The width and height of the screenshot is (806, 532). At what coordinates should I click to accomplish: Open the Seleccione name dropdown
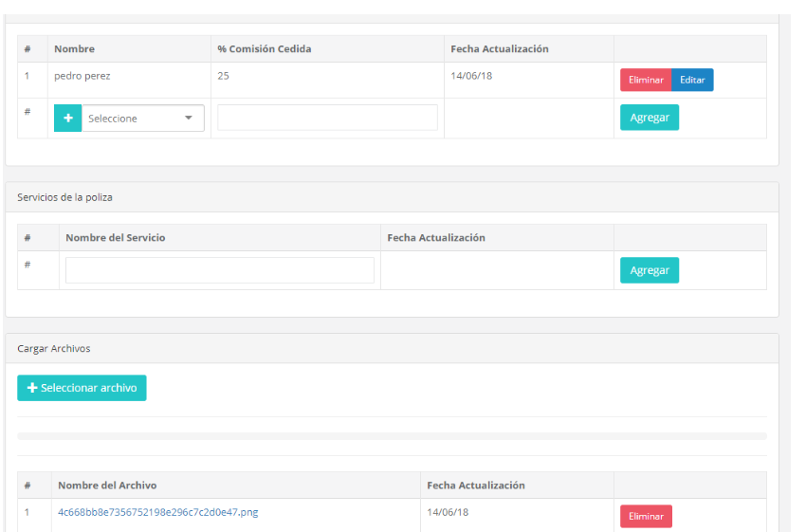pos(142,119)
